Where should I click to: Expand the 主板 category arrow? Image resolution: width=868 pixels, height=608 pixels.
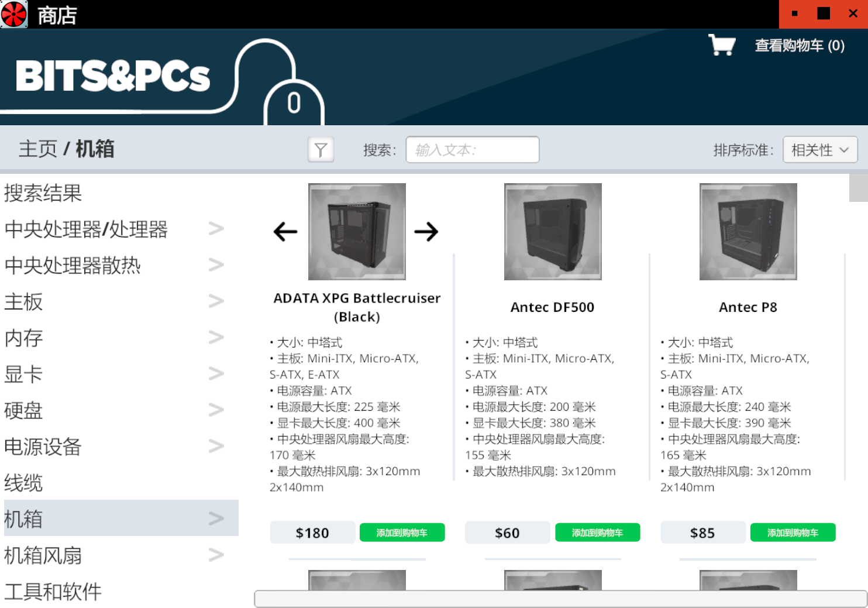pos(216,301)
